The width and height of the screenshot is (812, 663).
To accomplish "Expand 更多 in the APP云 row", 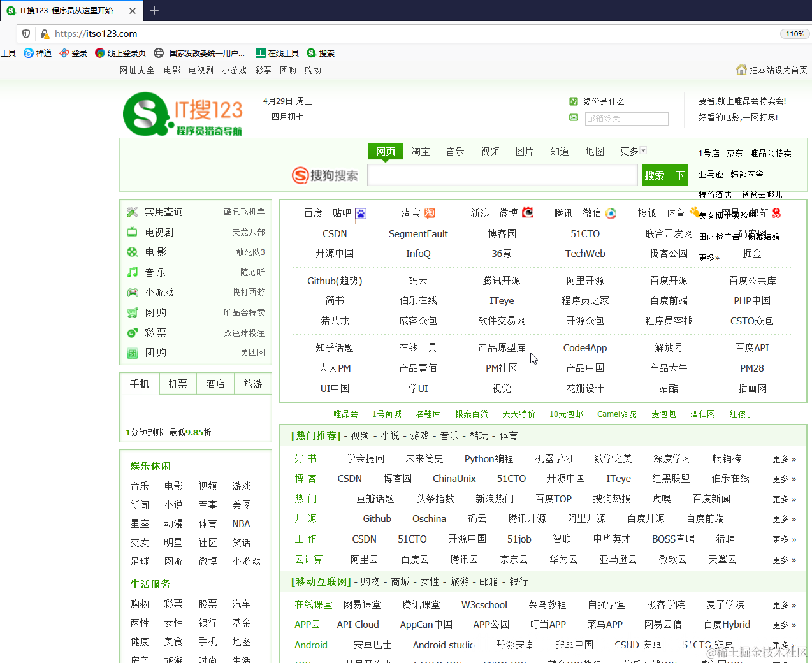I will tap(785, 625).
